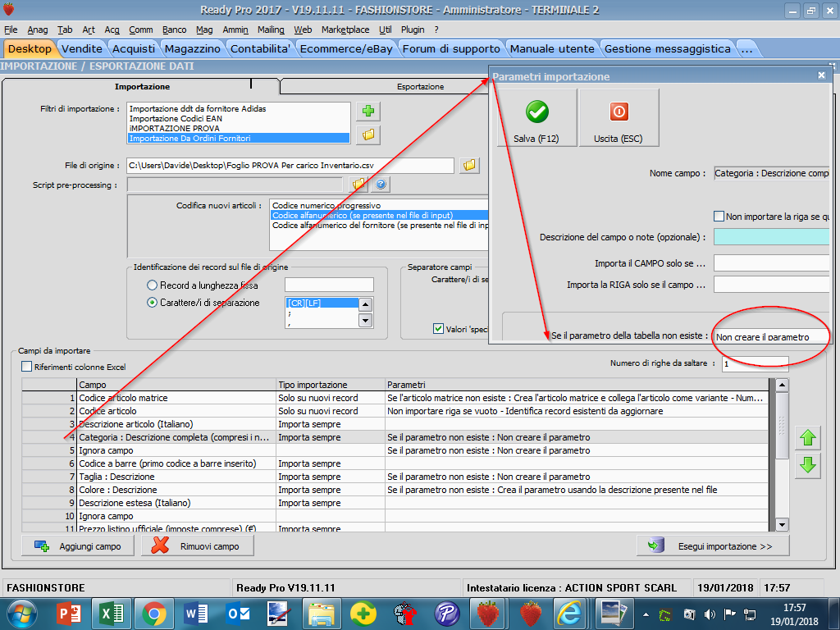This screenshot has height=630, width=840.
Task: Open the Marketplace menu
Action: (x=345, y=30)
